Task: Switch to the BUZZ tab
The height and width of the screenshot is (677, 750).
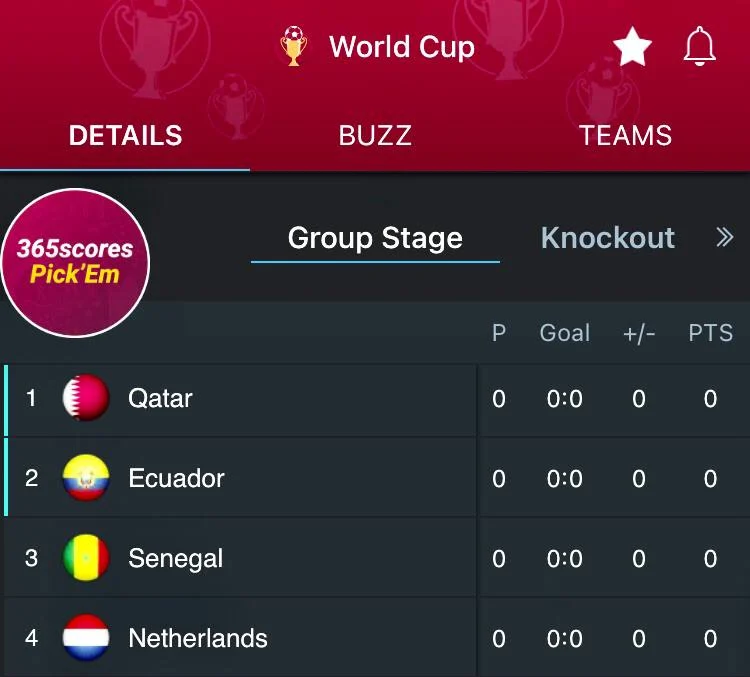Action: click(375, 136)
